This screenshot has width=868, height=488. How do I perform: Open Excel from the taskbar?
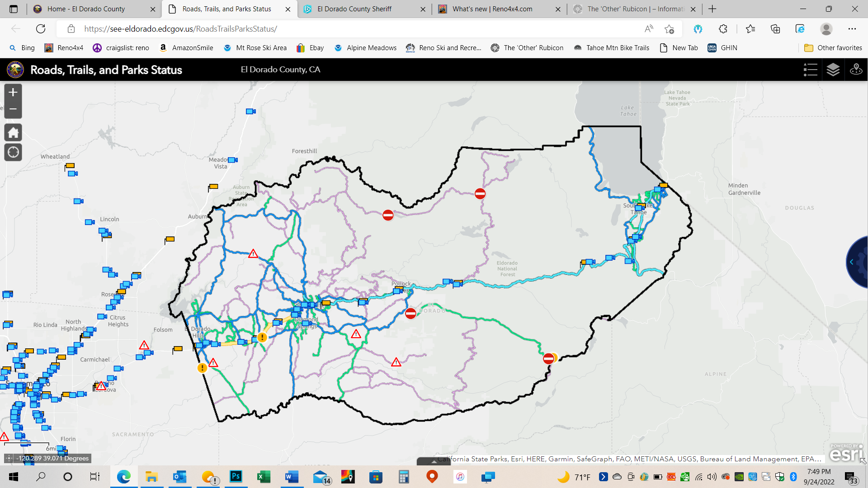tap(264, 477)
